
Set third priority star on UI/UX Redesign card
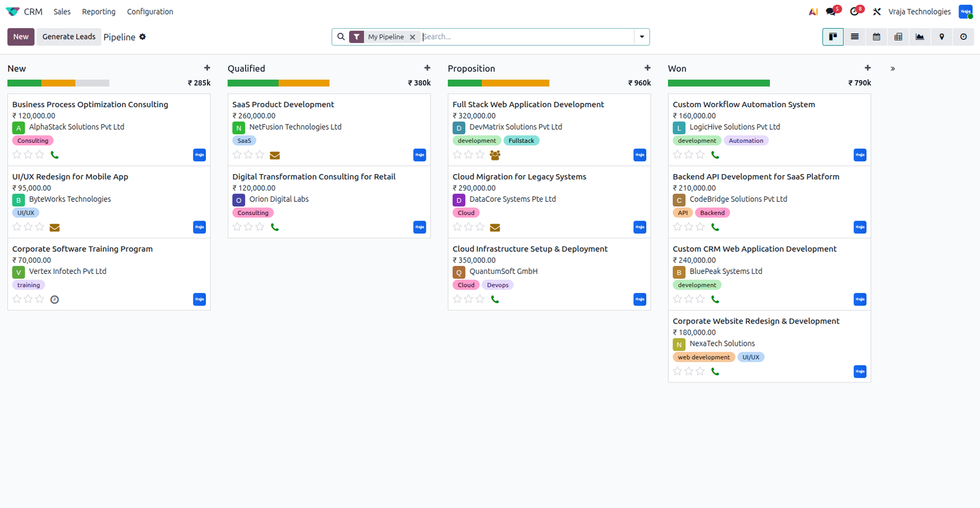(40, 227)
